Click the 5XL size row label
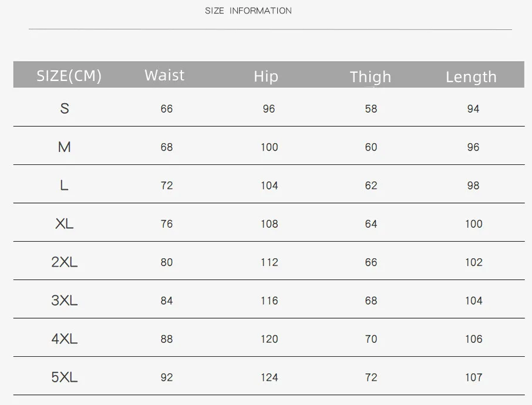The image size is (532, 405). (65, 377)
